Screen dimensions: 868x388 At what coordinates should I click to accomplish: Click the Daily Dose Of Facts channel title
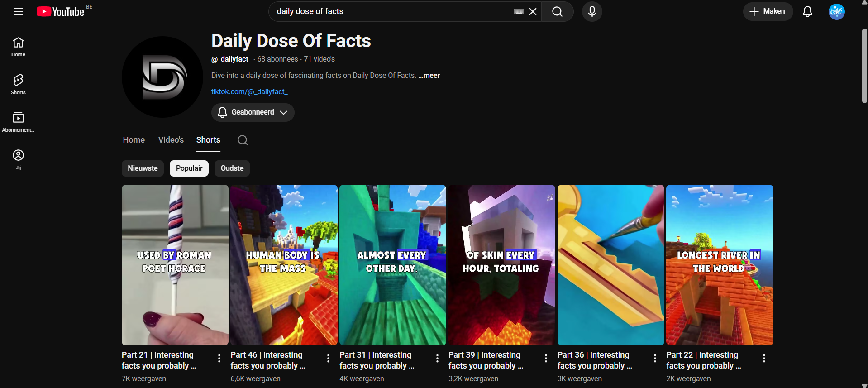291,41
